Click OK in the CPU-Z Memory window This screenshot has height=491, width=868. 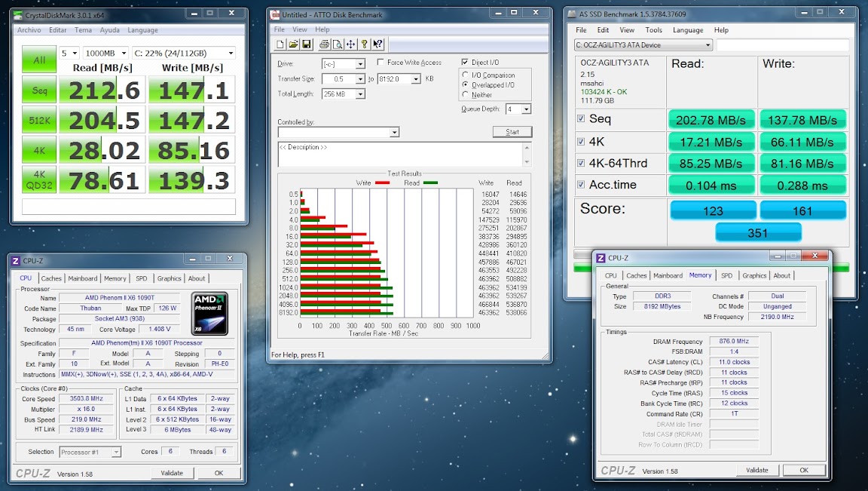click(804, 470)
